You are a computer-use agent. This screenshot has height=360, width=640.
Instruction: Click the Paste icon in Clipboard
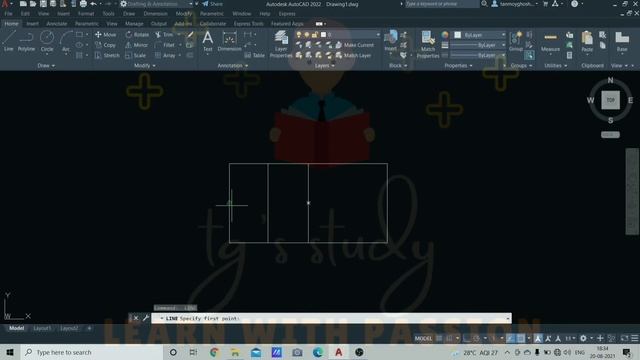pyautogui.click(x=587, y=42)
